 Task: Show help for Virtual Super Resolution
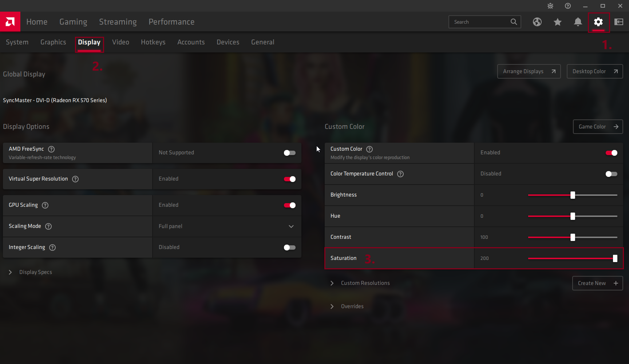click(x=75, y=179)
